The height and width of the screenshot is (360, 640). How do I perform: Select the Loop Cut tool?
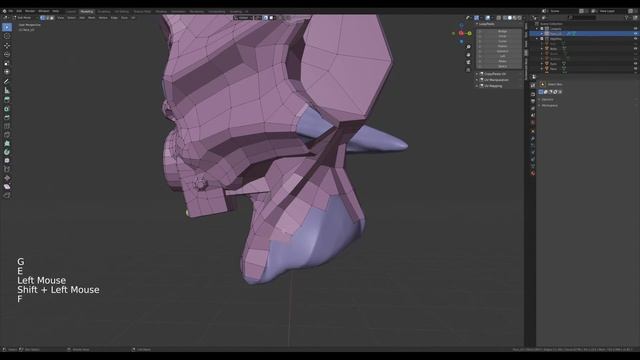coord(7,126)
